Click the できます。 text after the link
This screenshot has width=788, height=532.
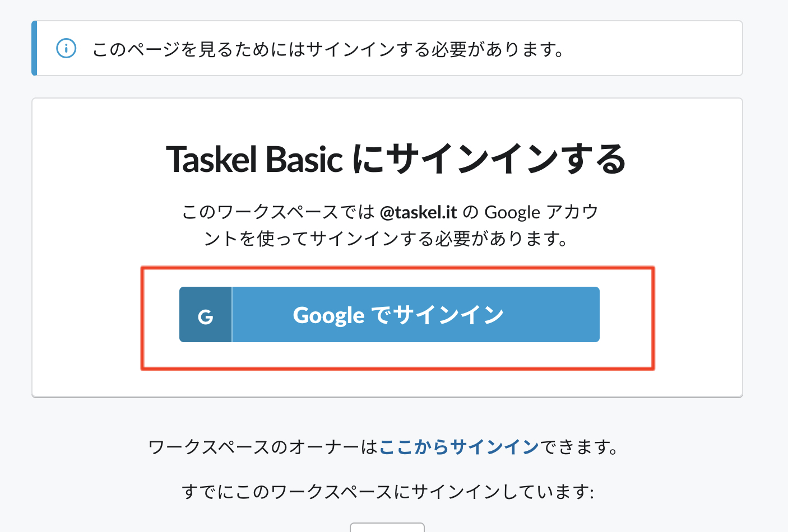click(x=579, y=447)
